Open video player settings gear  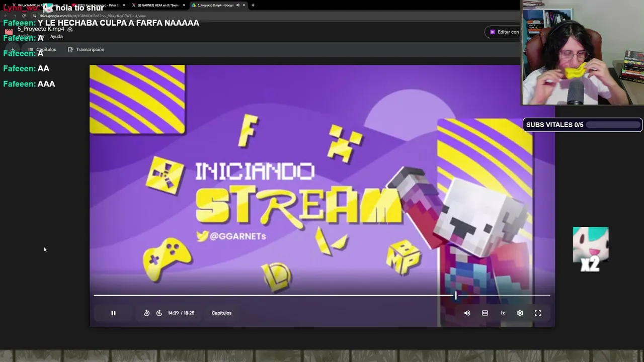tap(520, 313)
